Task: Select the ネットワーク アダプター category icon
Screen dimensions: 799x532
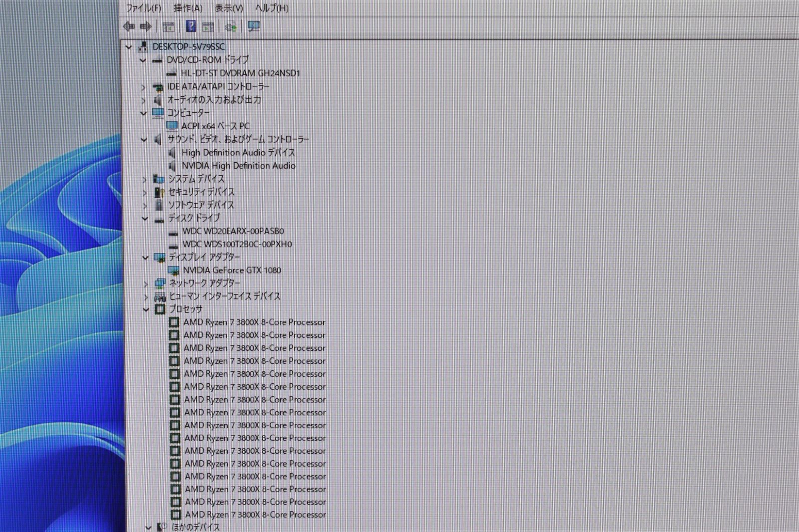Action: (x=160, y=283)
